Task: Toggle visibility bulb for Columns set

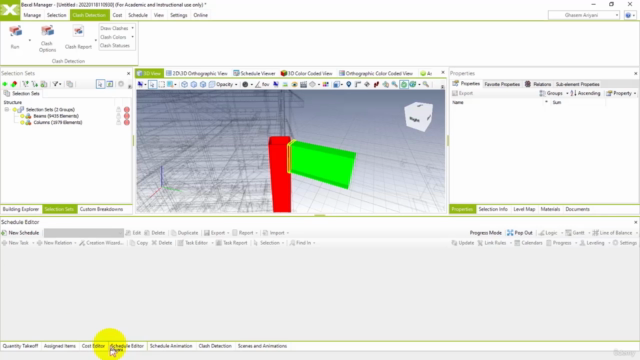Action: click(22, 122)
